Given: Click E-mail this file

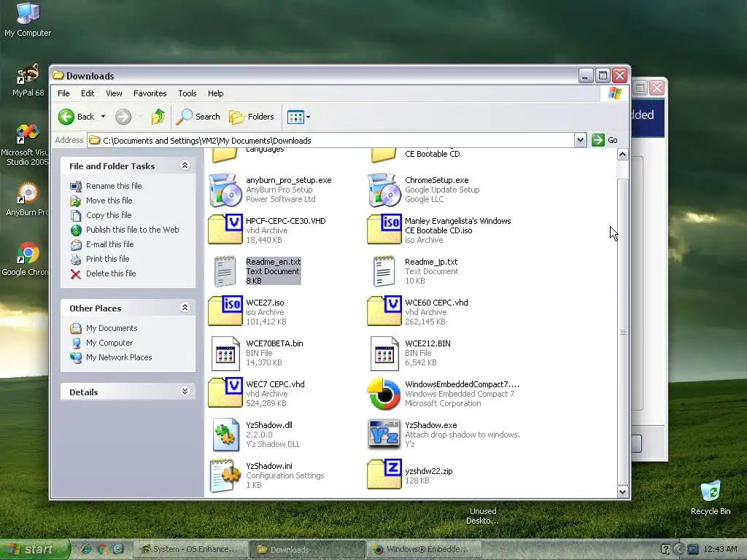Looking at the screenshot, I should coord(109,244).
